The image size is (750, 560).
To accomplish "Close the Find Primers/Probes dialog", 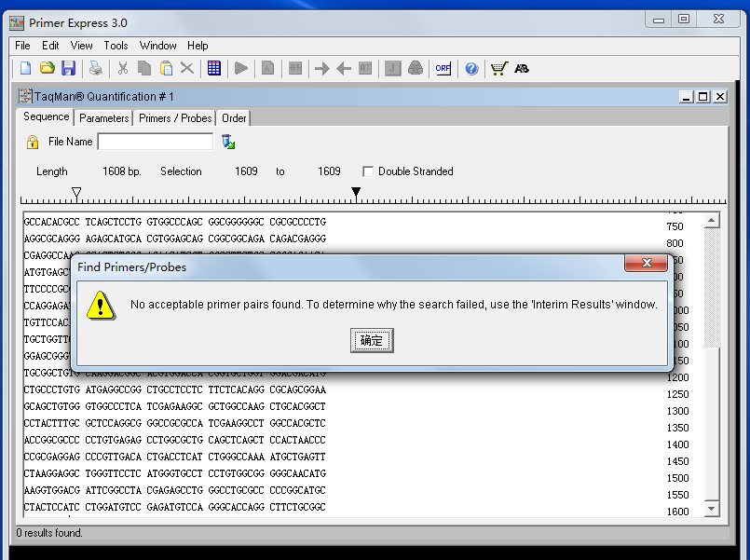I will click(x=647, y=263).
